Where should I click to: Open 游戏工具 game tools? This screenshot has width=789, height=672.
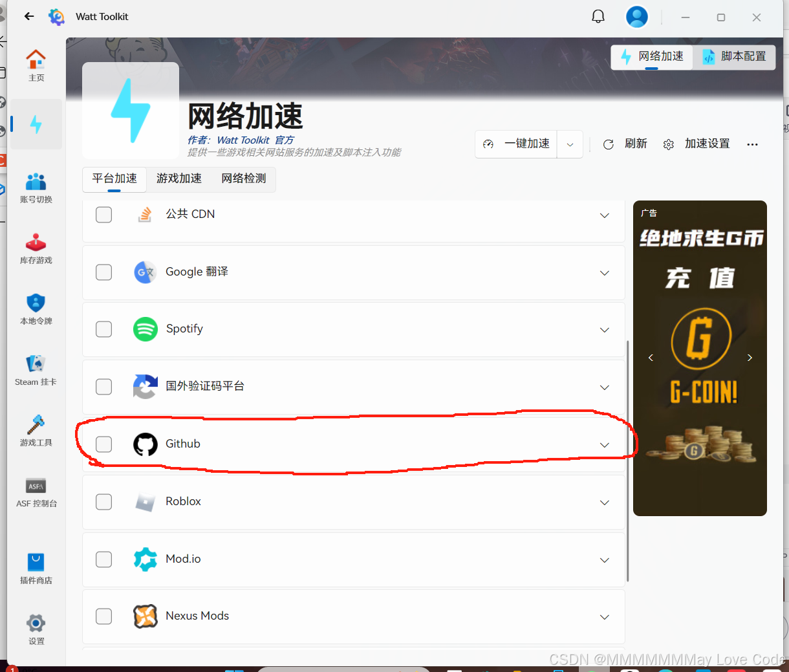click(36, 431)
